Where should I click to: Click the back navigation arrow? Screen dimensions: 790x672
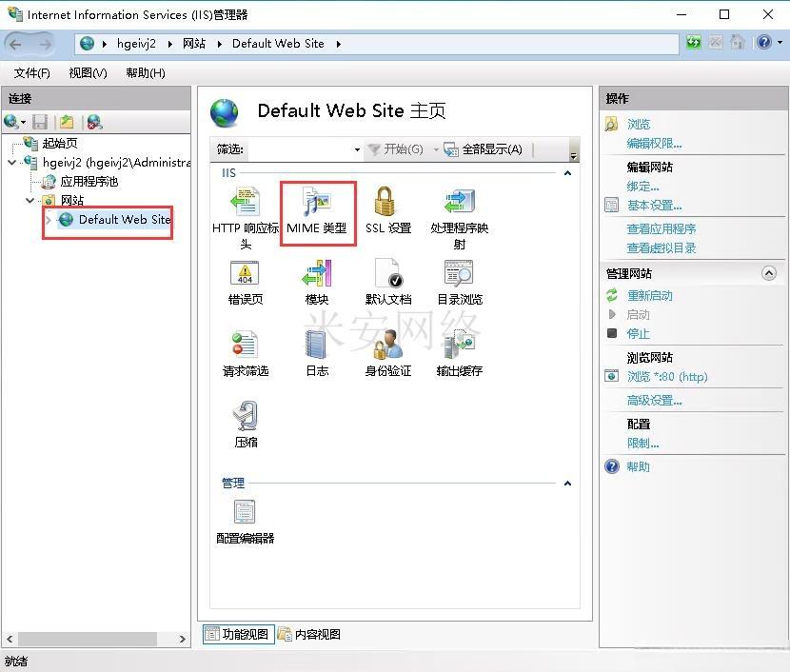point(16,45)
